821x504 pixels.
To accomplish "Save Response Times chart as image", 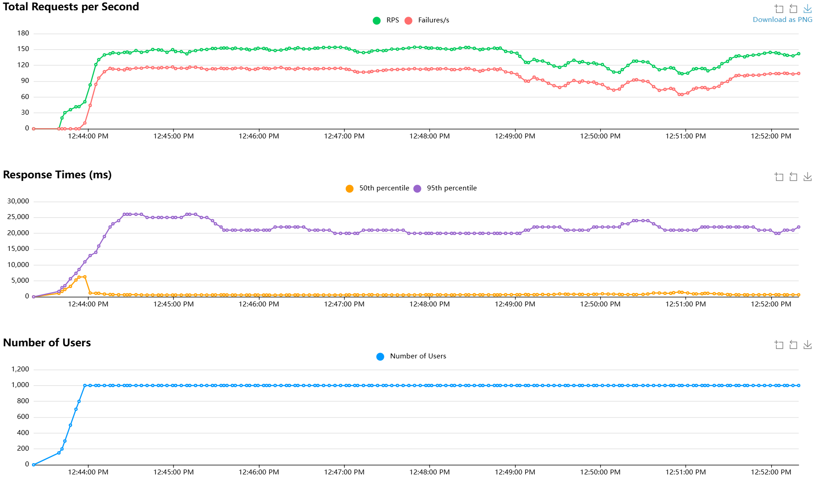I will pos(808,177).
